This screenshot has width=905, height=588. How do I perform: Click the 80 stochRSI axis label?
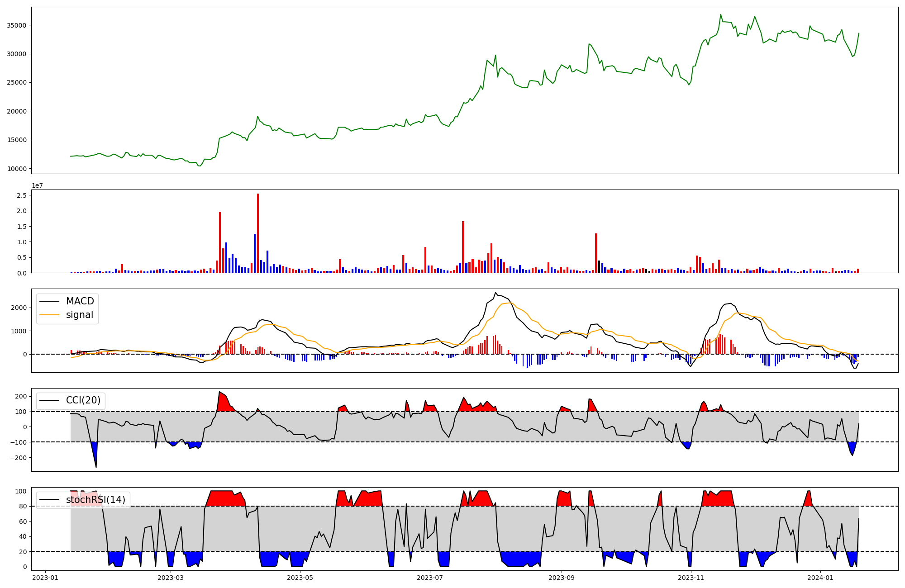[23, 506]
